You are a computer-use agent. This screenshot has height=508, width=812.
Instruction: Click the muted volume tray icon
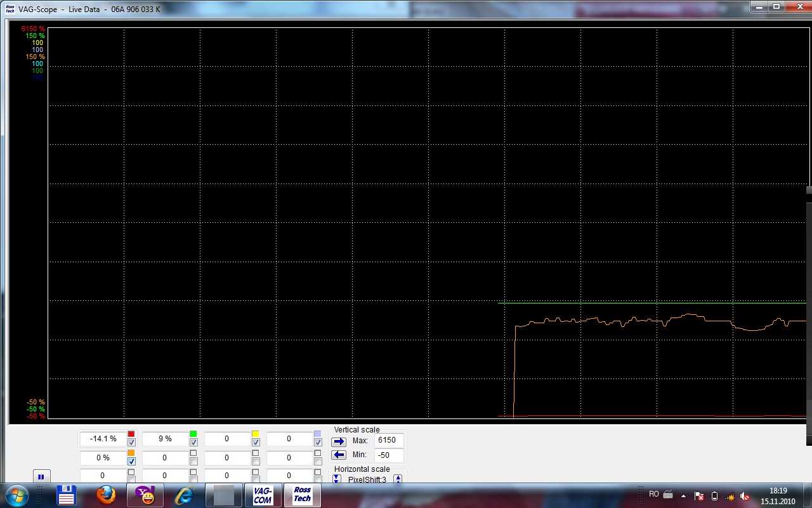click(x=745, y=496)
